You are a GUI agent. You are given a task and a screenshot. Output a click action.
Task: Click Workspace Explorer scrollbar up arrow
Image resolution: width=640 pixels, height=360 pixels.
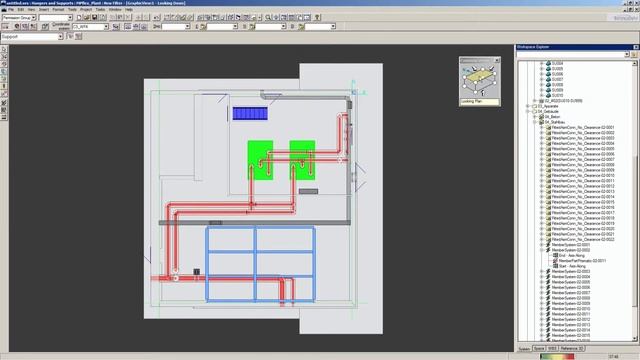click(x=634, y=63)
